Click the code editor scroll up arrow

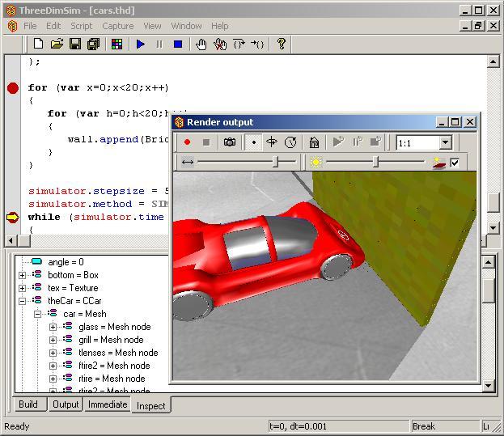(493, 61)
